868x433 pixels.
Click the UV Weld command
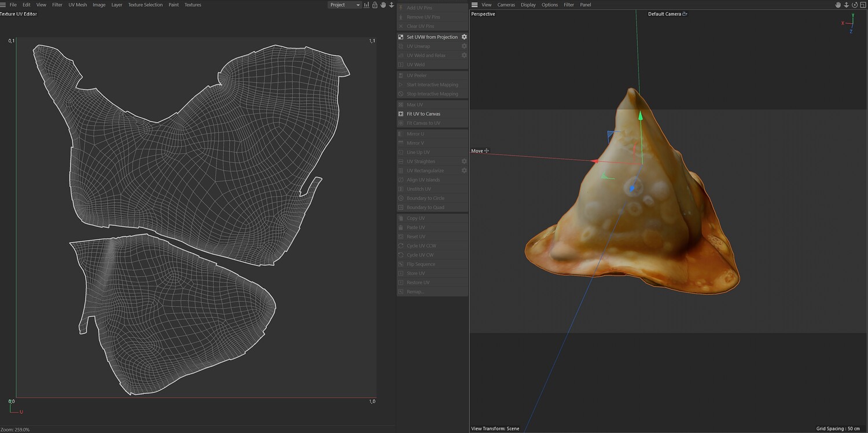(x=432, y=65)
